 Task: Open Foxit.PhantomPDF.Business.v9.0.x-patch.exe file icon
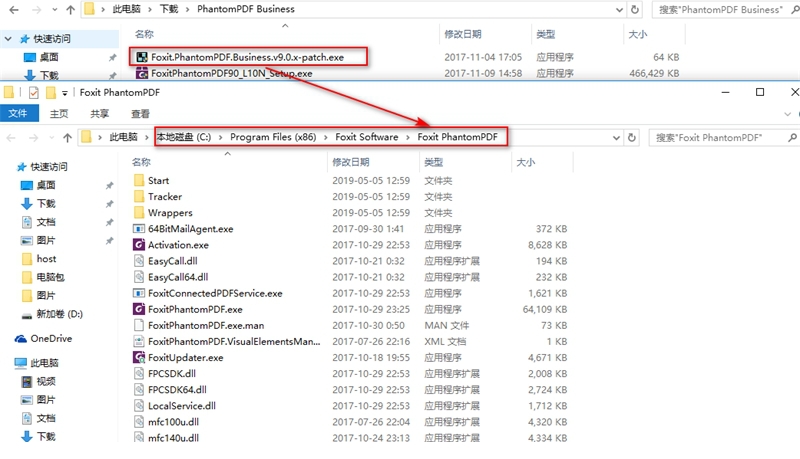click(142, 57)
